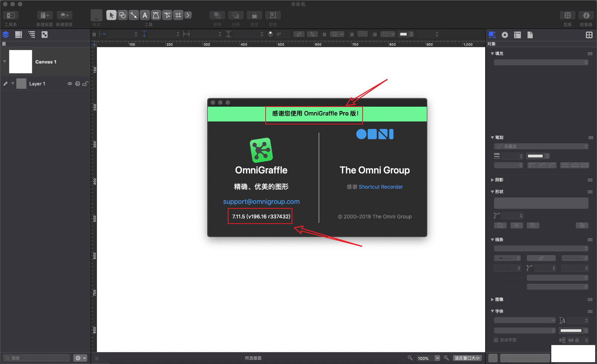Click the OmniGraffle app icon in About window
Viewport: 597px width, 364px height.
262,150
